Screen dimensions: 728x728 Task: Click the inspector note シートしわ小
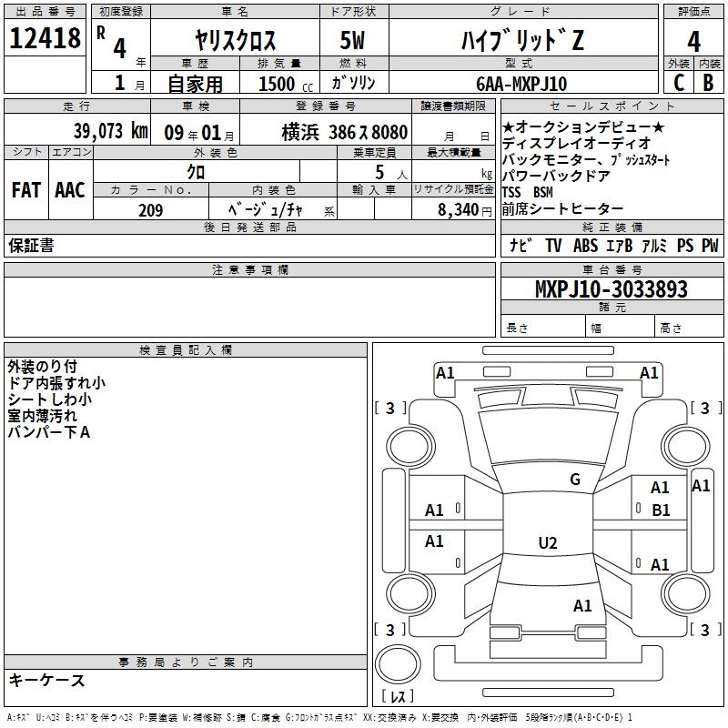coord(50,399)
